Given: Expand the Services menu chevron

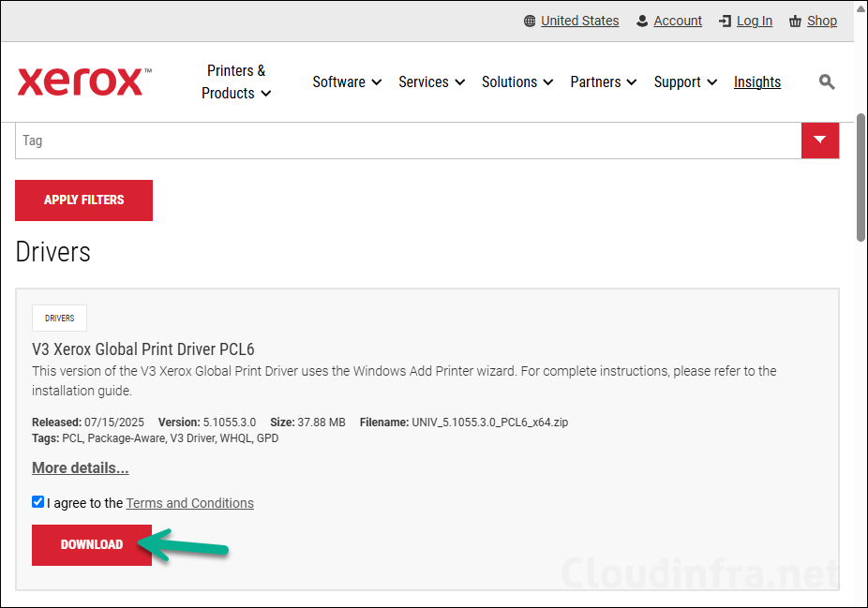Looking at the screenshot, I should point(460,82).
